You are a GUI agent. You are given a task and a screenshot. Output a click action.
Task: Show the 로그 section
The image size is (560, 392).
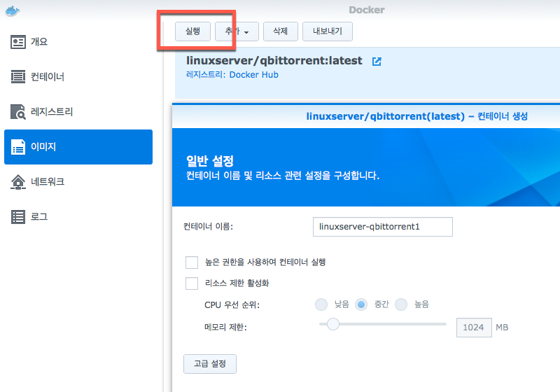click(78, 217)
